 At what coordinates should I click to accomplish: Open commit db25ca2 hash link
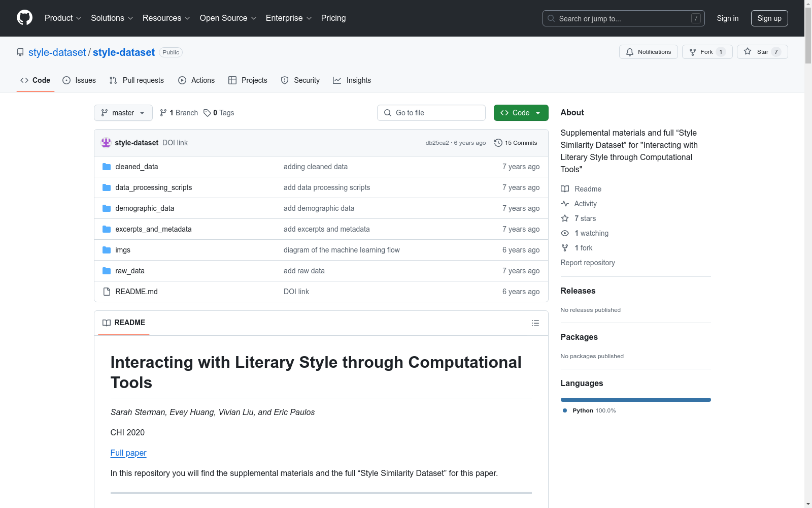(437, 143)
